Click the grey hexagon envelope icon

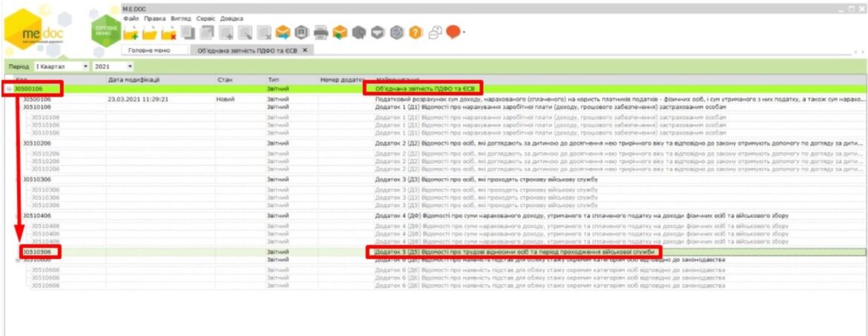pos(377,33)
